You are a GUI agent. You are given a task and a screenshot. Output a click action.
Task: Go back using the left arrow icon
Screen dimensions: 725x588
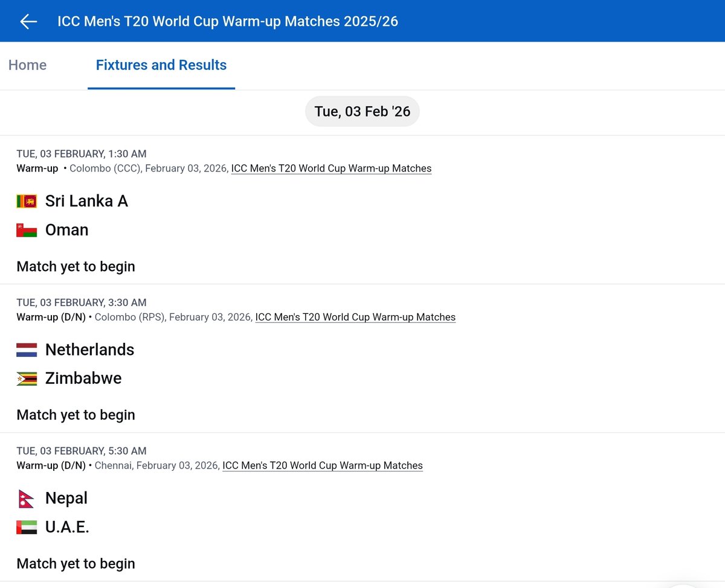pos(28,21)
